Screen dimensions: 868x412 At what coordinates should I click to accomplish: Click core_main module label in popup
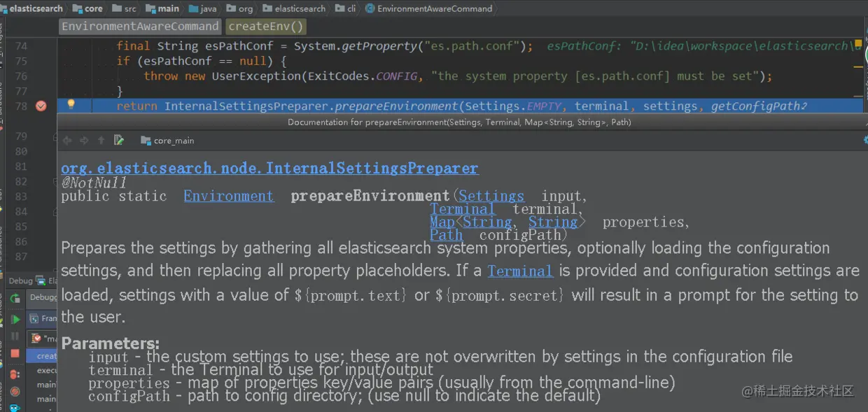tap(168, 141)
